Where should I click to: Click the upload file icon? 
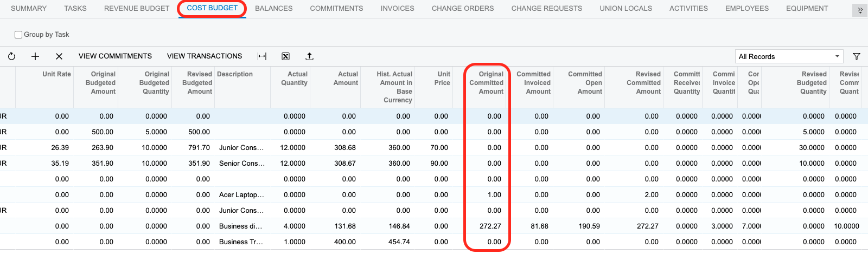coord(309,56)
